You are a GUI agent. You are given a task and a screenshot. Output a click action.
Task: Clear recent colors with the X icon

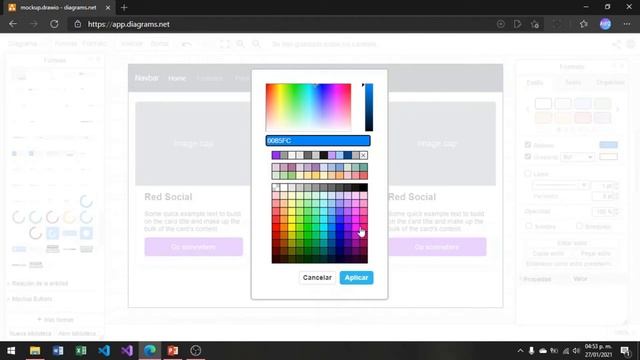[x=363, y=156]
